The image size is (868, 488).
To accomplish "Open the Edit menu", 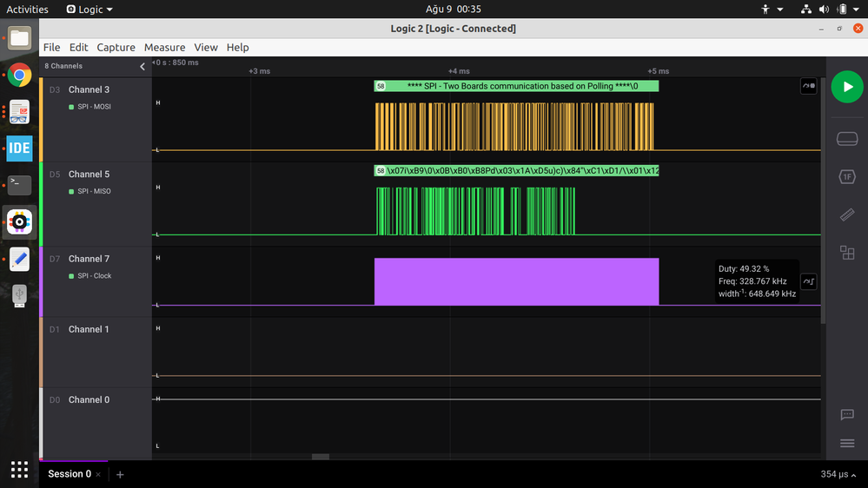I will [x=78, y=48].
